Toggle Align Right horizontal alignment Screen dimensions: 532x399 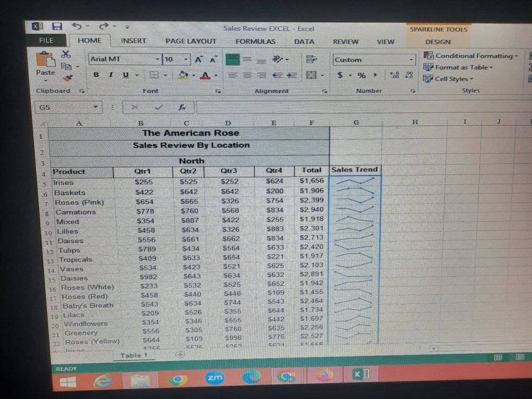261,76
